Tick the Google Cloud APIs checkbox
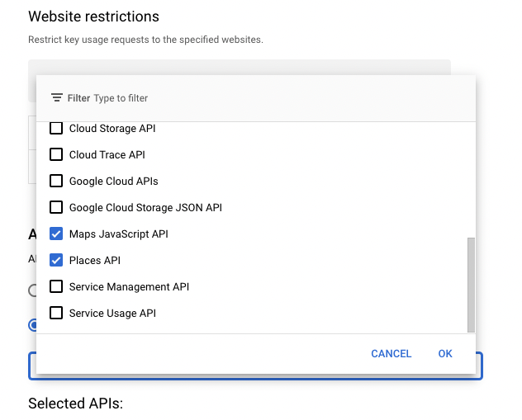The width and height of the screenshot is (522, 420). (56, 182)
